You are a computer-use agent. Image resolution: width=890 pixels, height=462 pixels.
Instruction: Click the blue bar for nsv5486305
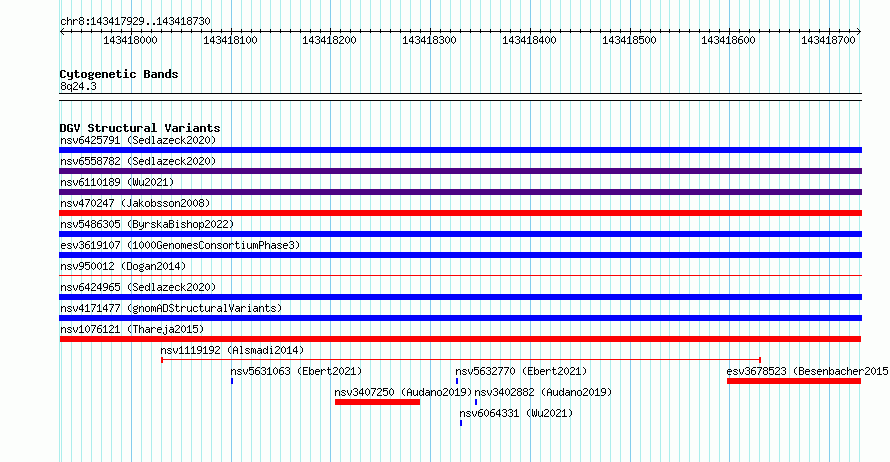click(460, 234)
